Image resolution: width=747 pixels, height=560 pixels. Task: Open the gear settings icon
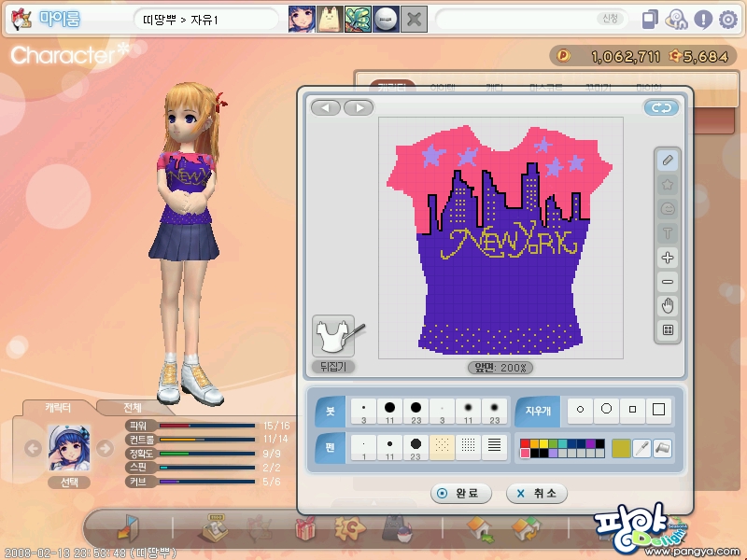[x=728, y=20]
